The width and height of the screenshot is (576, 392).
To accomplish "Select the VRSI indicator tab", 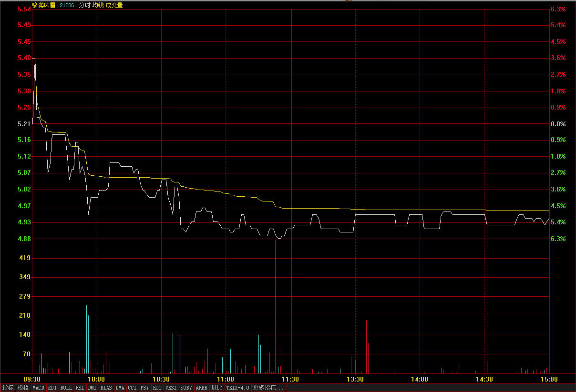I will (171, 388).
